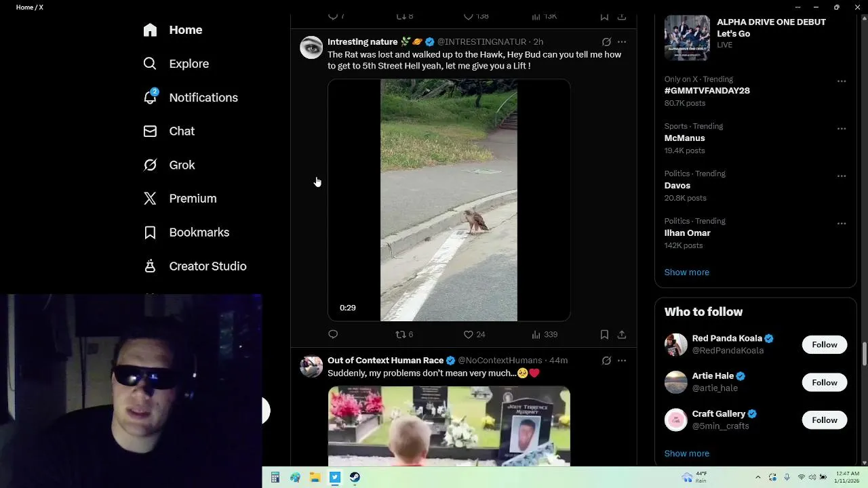
Task: Open the @NoContextHumans handle
Action: pos(500,361)
